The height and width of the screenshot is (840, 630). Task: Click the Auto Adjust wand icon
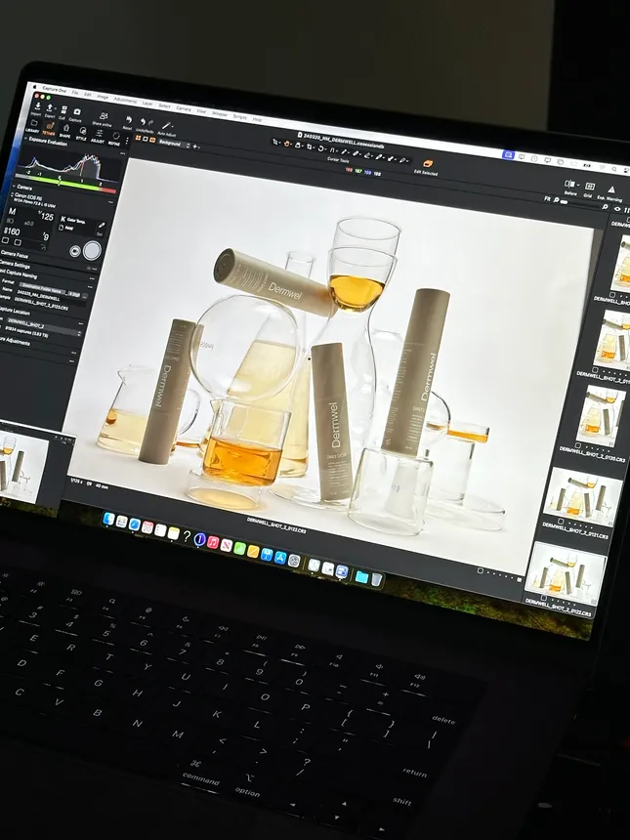[167, 125]
